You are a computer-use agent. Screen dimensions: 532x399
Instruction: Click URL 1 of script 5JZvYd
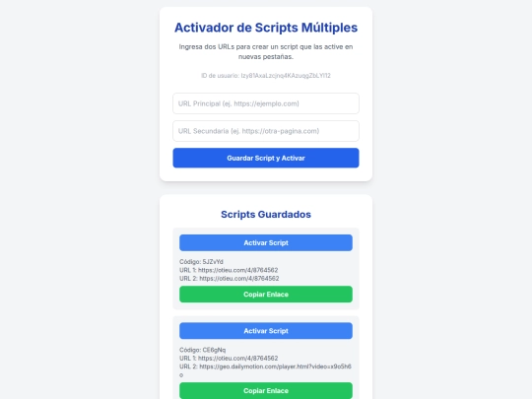229,270
